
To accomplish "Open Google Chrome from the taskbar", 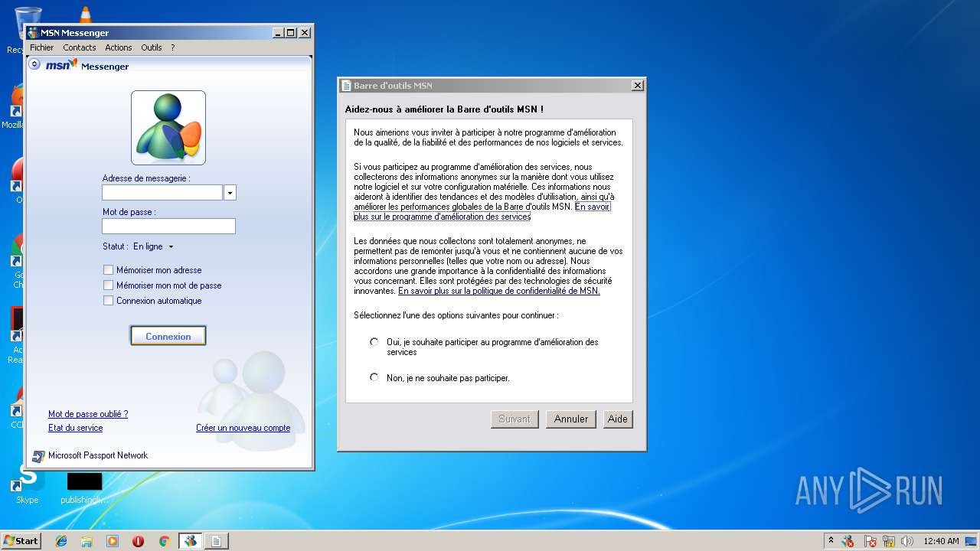I will point(164,541).
